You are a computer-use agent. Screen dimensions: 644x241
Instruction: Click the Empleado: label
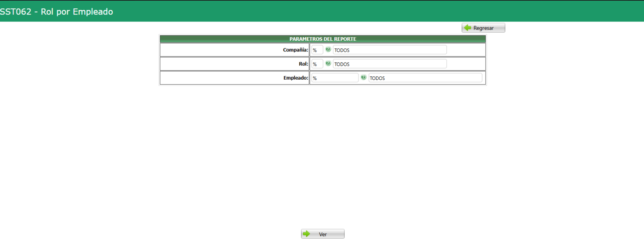point(296,78)
